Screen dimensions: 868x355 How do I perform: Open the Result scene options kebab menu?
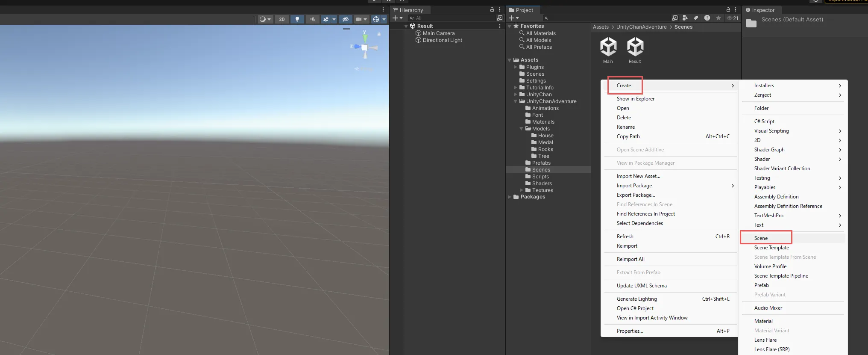[x=500, y=26]
